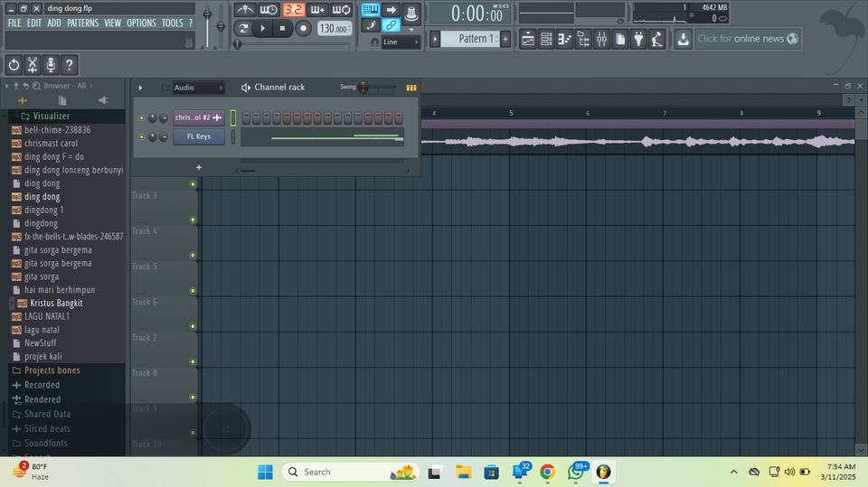
Task: Open the Browser/plugin picker tree icon
Action: tap(583, 39)
